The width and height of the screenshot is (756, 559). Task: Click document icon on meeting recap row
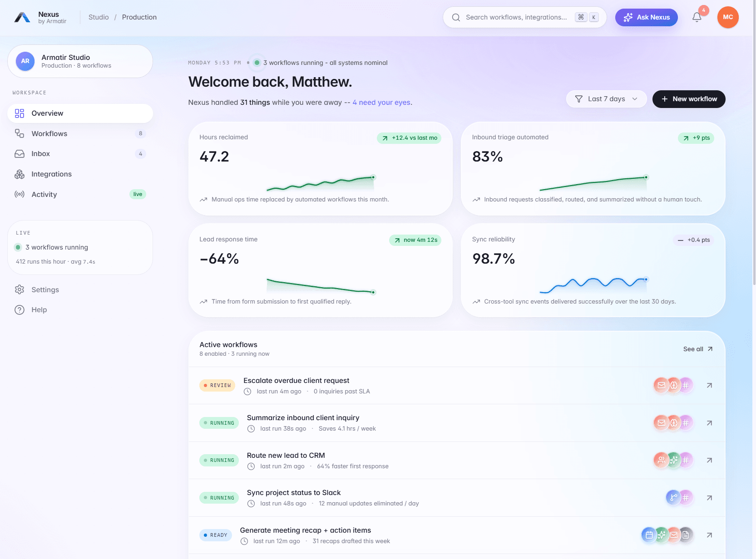(686, 535)
